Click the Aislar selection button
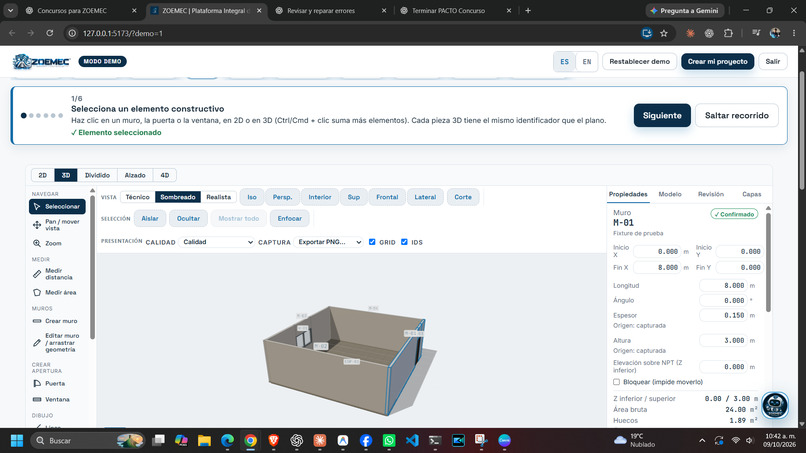Viewport: 806px width, 453px height. (x=150, y=219)
